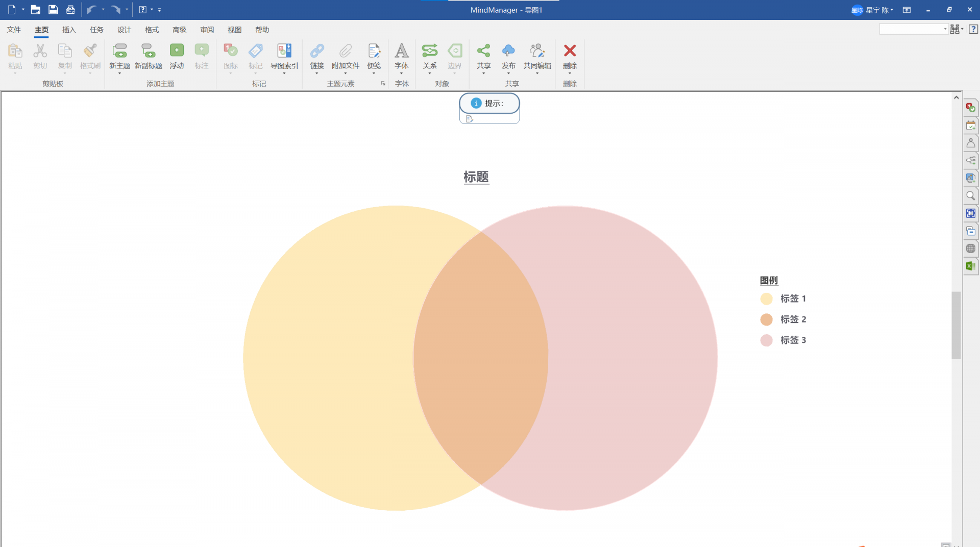Screen dimensions: 980x547
Task: Save the map with the floppy disk icon
Action: [x=53, y=10]
